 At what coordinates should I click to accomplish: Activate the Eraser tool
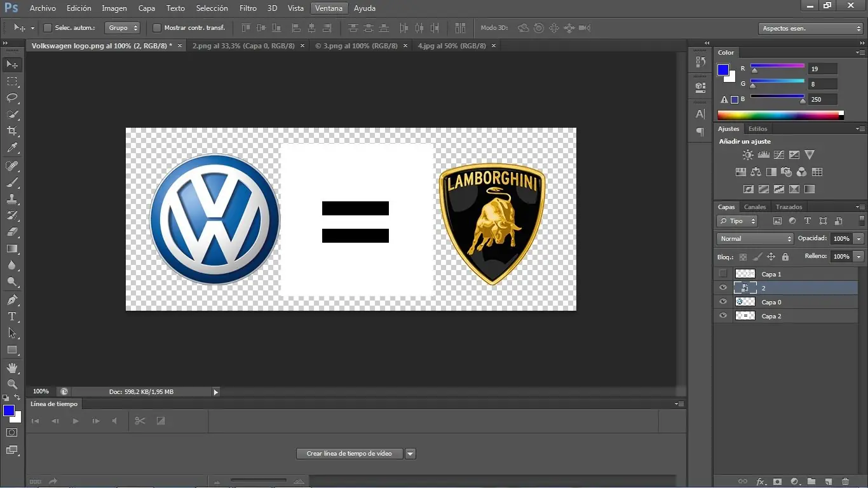12,232
